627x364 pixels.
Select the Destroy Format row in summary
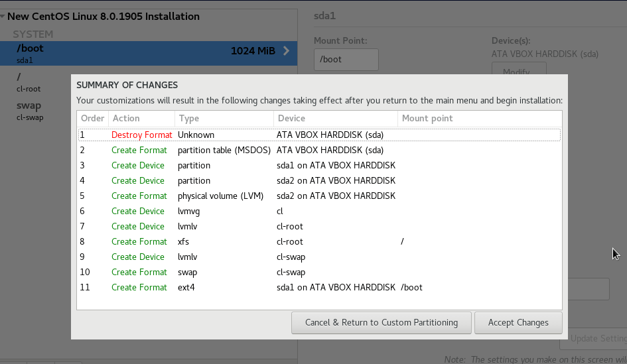320,135
